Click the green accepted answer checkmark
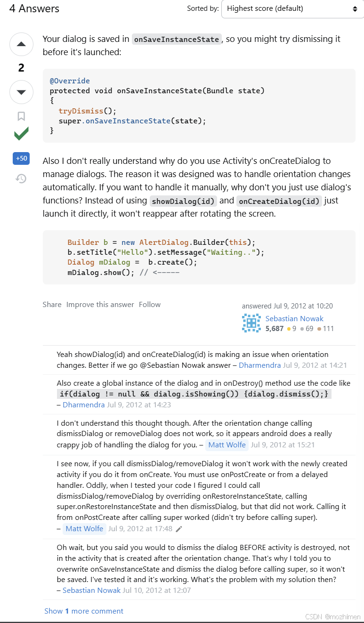The image size is (364, 623). 21,134
